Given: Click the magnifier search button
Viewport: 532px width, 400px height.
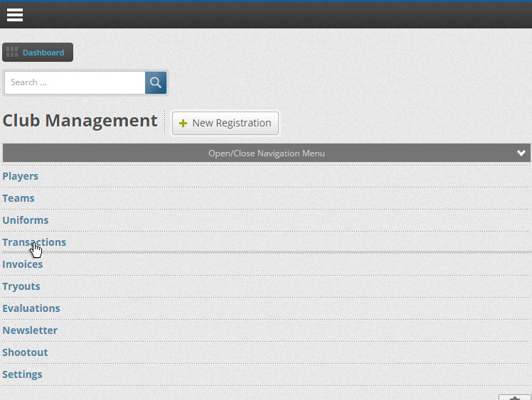Looking at the screenshot, I should tap(156, 82).
